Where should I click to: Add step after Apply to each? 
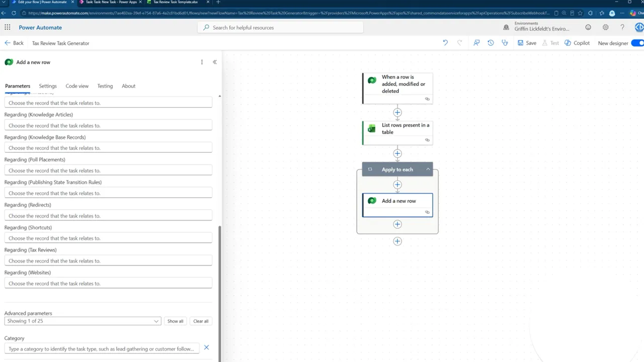coord(397,241)
